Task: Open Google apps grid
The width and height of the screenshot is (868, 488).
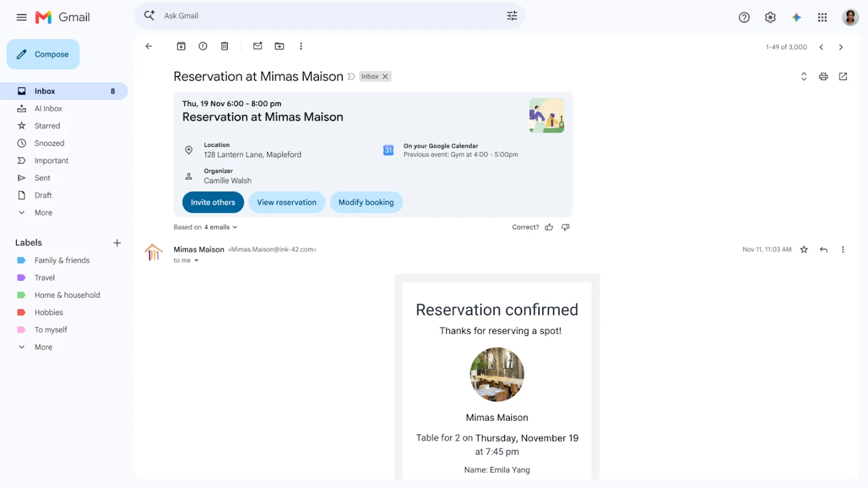Action: click(822, 17)
